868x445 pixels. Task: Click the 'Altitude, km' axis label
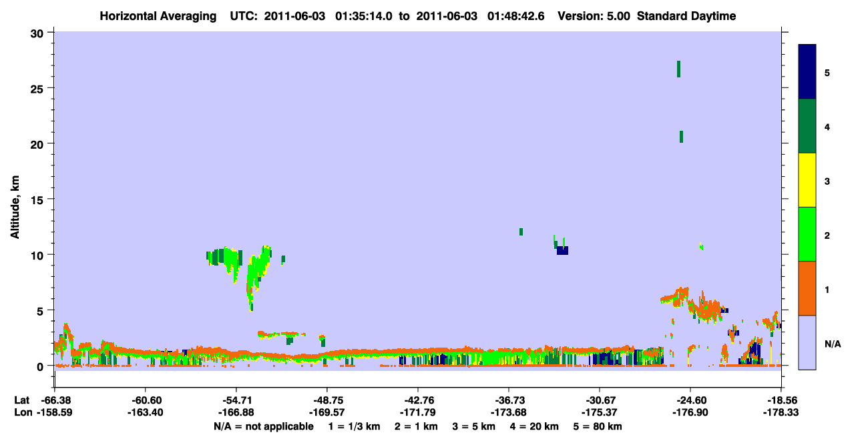pyautogui.click(x=15, y=199)
